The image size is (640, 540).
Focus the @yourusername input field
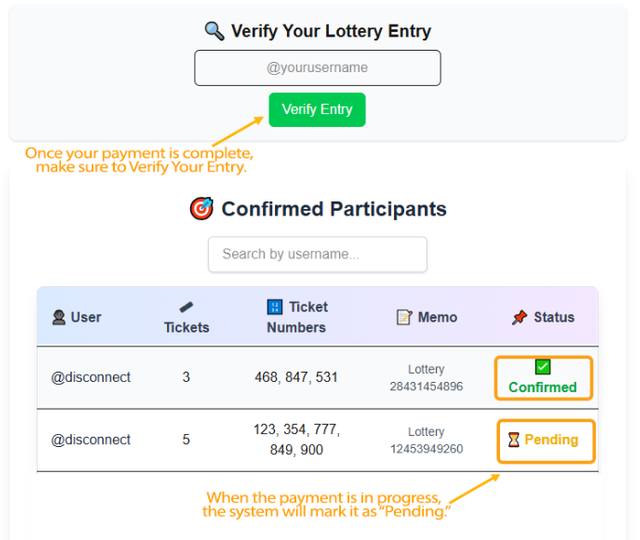[x=317, y=68]
